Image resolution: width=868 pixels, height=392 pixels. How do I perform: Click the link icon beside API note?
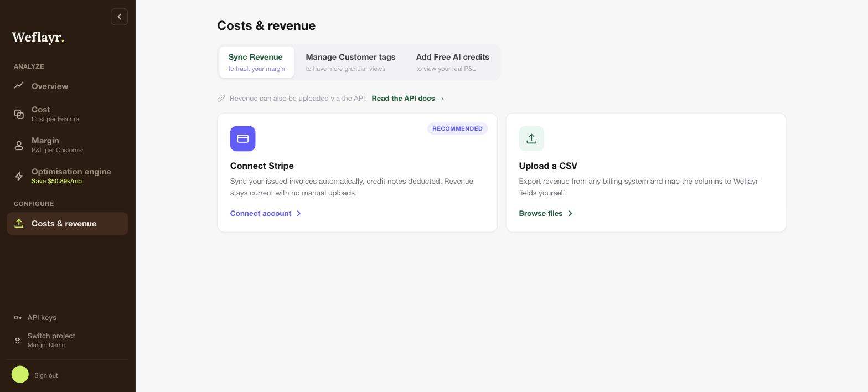pyautogui.click(x=221, y=99)
